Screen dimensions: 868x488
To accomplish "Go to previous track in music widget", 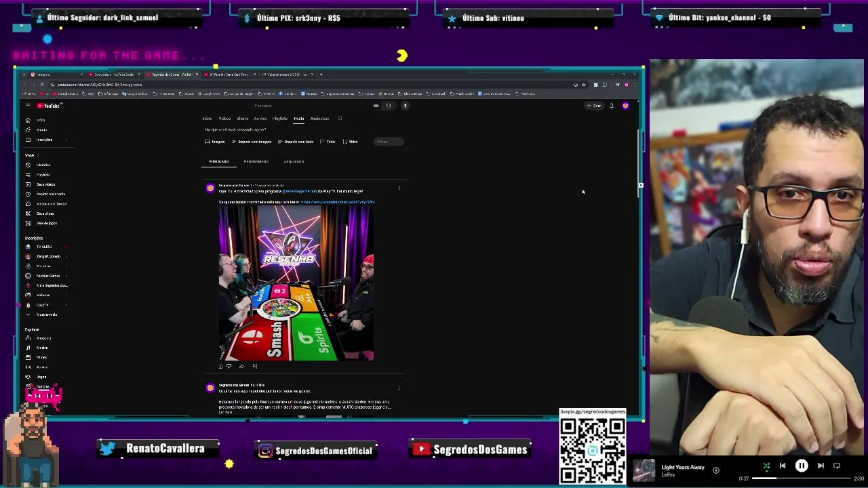I will coord(783,466).
